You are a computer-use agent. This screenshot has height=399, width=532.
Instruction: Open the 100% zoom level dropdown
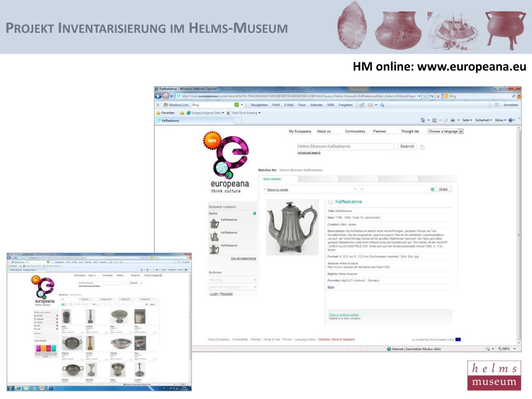pyautogui.click(x=515, y=349)
